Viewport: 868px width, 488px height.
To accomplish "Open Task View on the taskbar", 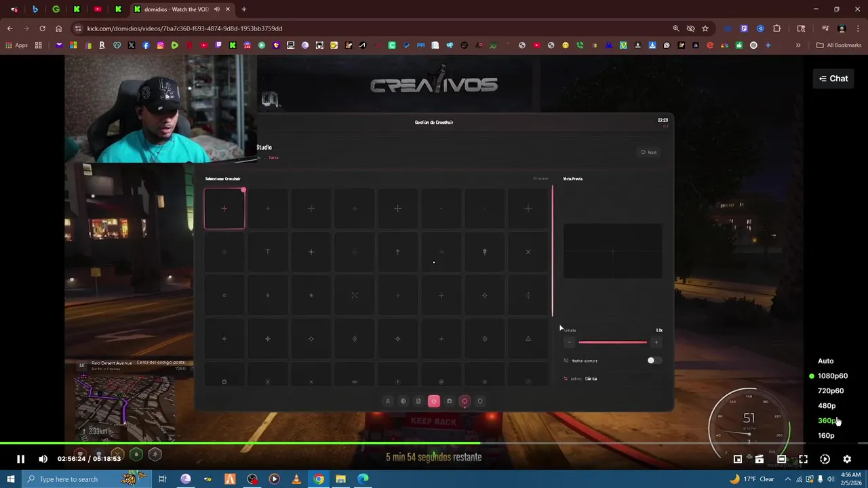I will click(163, 479).
